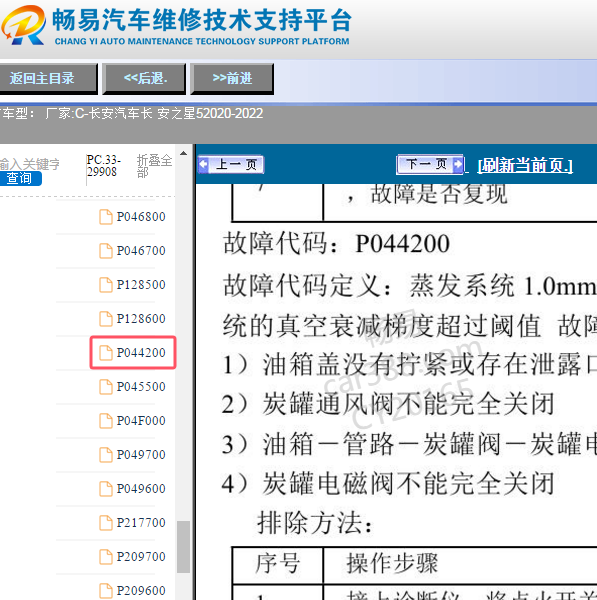Select the P044200 fault code entry
Image resolution: width=597 pixels, height=600 pixels.
[x=133, y=352]
